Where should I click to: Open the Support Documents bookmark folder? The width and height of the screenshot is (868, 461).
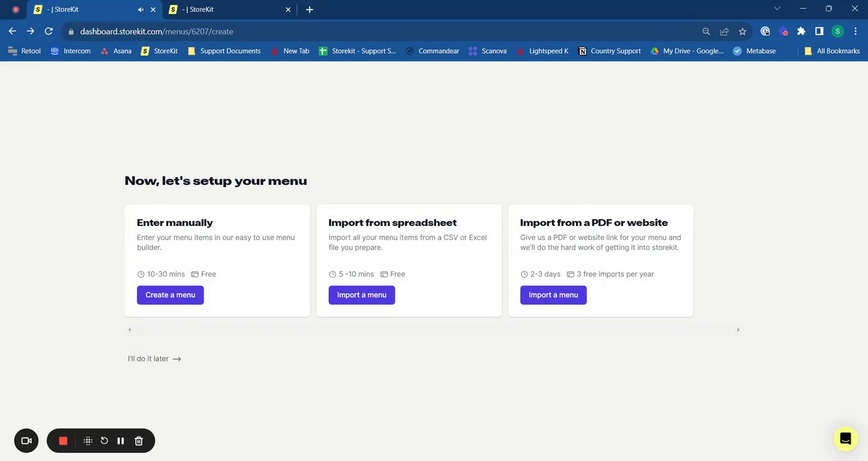(224, 51)
